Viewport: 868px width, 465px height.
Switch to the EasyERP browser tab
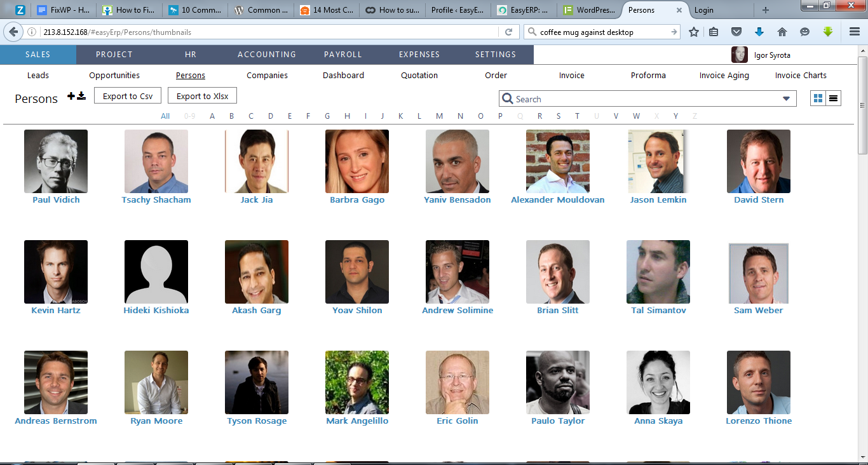(x=525, y=10)
